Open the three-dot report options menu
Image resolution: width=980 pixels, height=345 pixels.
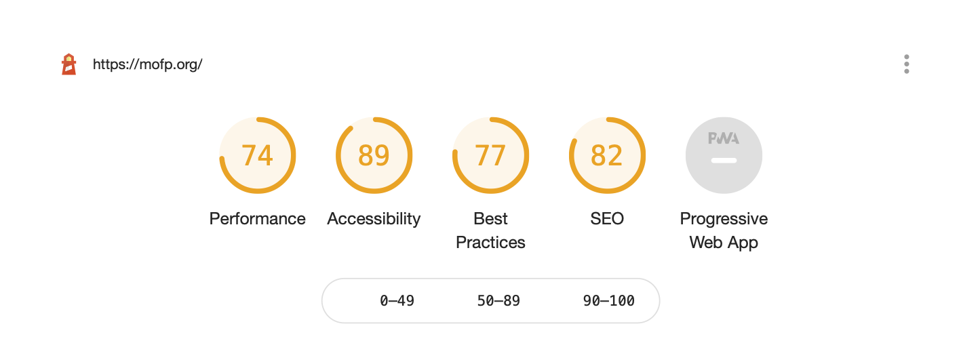tap(906, 64)
